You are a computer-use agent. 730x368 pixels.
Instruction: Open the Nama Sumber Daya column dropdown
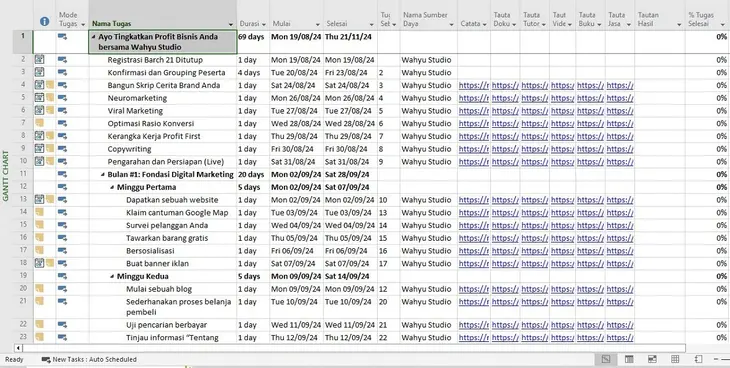tap(451, 24)
